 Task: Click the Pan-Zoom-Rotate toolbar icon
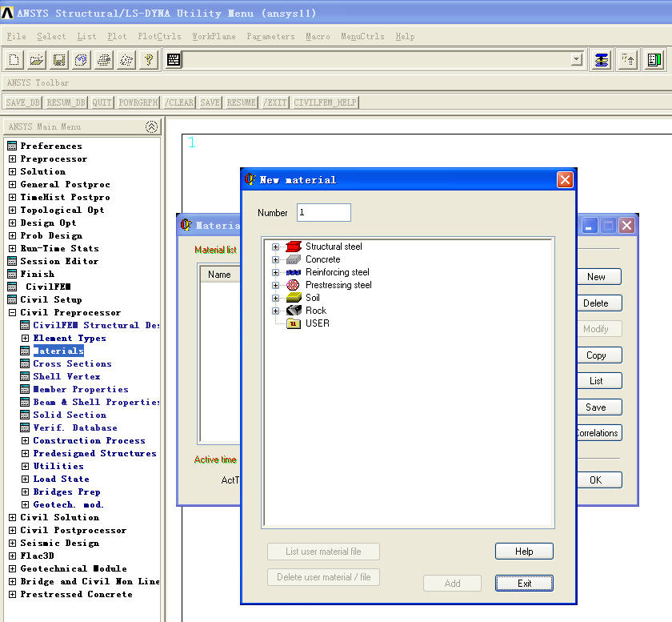(x=81, y=59)
